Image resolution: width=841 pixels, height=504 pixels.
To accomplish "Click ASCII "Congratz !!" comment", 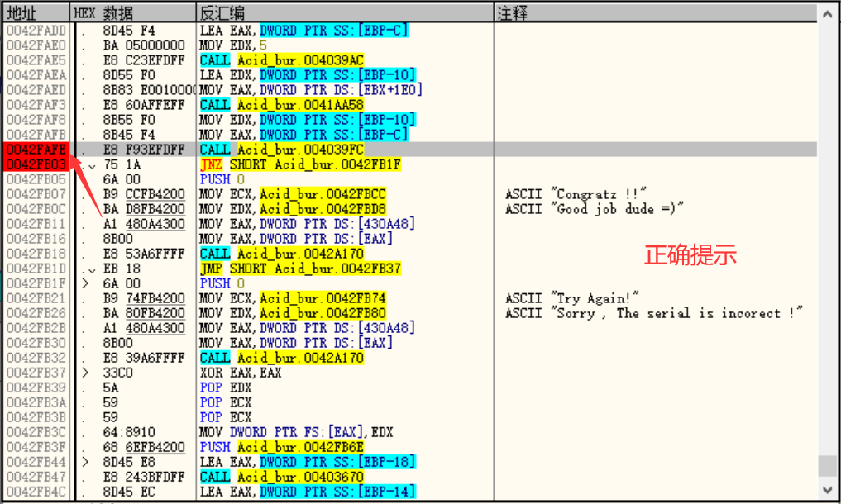I will (x=576, y=194).
